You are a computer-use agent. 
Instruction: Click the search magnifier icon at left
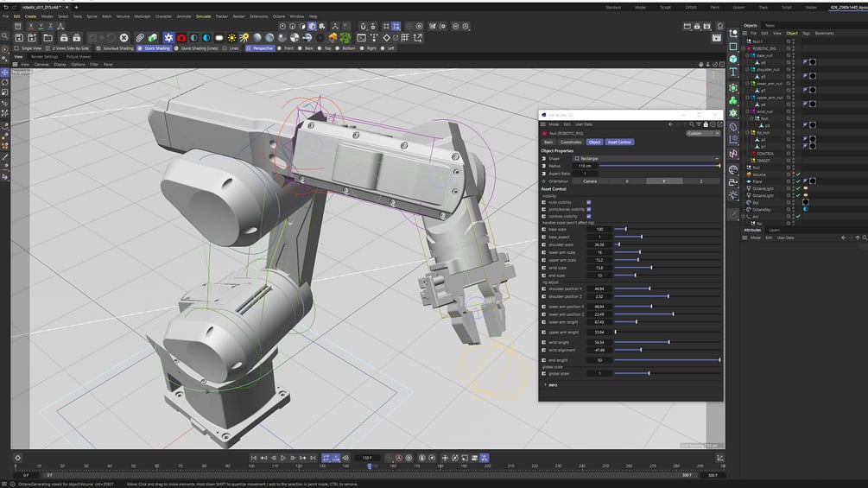click(5, 36)
